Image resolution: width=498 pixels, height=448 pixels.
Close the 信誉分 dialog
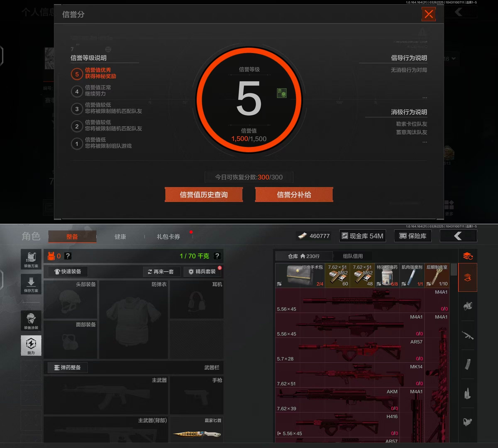[x=428, y=14]
